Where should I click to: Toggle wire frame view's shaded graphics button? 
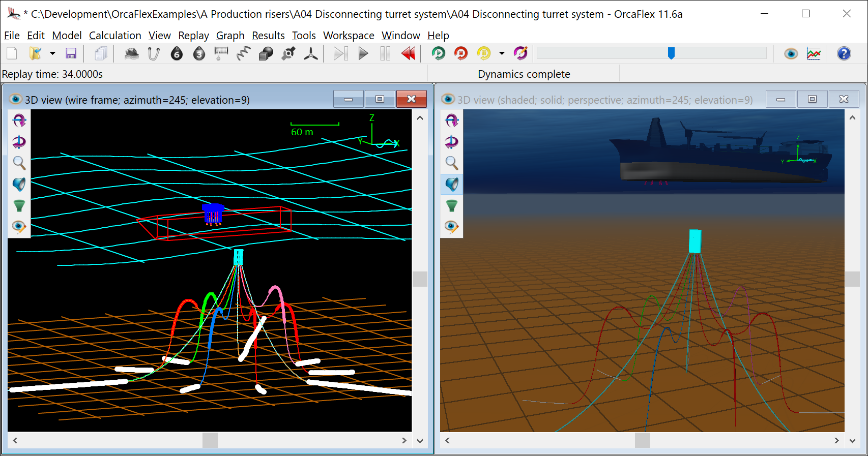click(19, 184)
